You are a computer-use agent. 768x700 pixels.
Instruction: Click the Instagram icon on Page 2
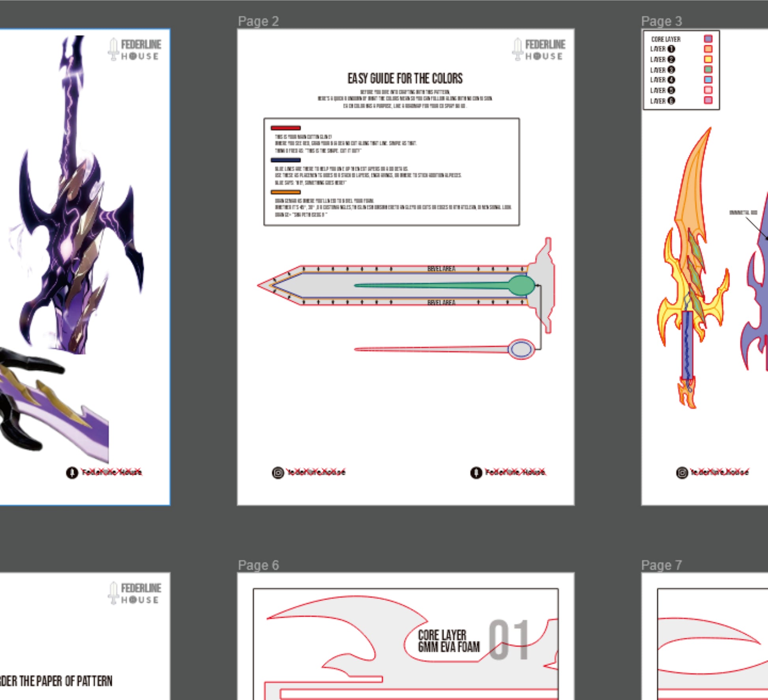click(x=278, y=473)
